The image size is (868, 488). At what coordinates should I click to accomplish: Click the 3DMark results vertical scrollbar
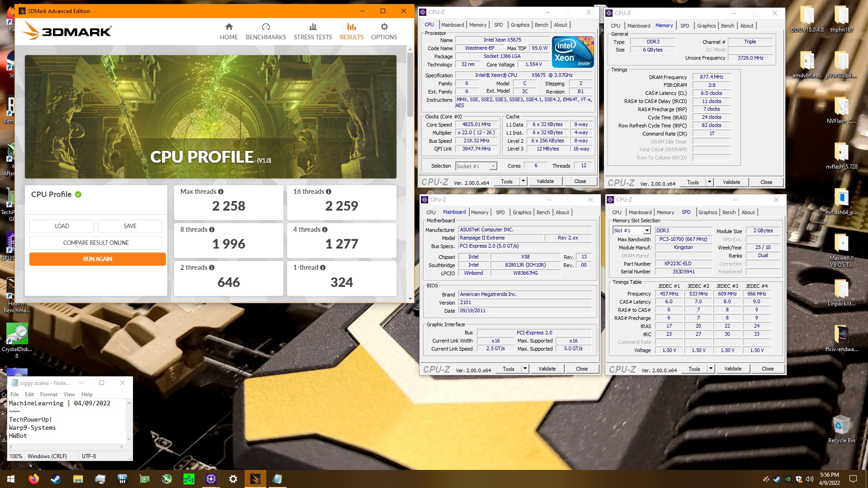pyautogui.click(x=410, y=85)
